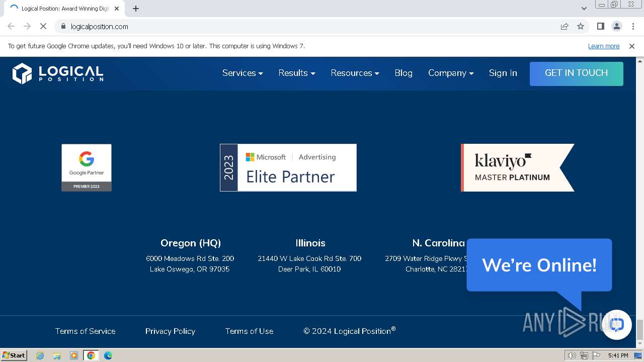Open the browser side panel
644x362 pixels.
pos(600,26)
